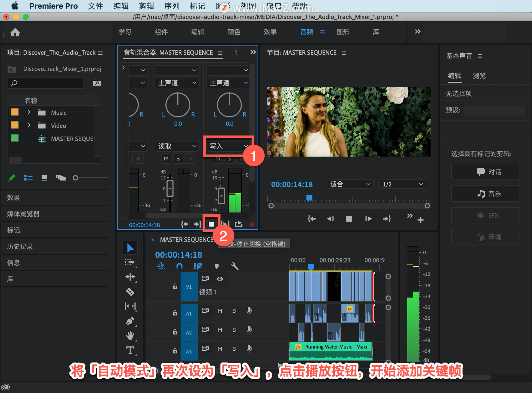Click the project search field

pos(46,83)
